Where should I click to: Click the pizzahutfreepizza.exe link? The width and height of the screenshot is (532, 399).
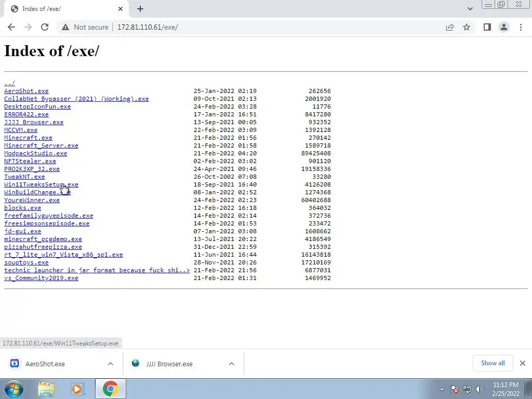pyautogui.click(x=43, y=247)
